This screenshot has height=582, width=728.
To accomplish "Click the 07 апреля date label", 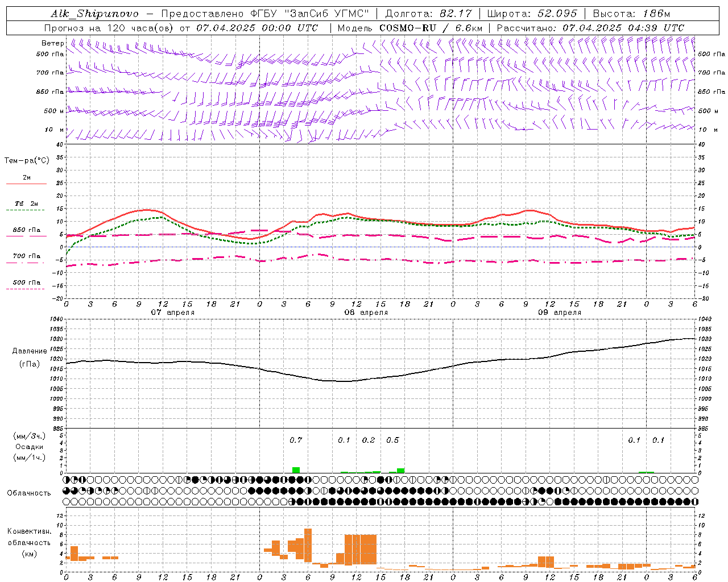I will pos(172,313).
